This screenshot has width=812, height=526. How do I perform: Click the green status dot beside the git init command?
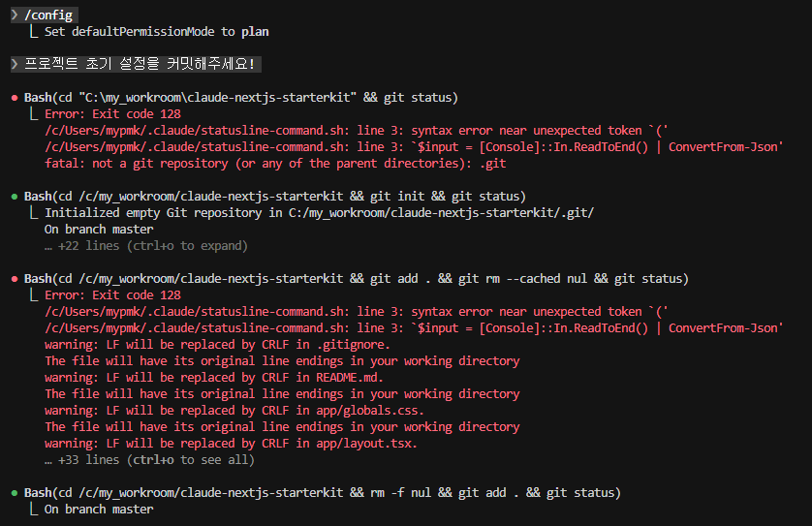click(14, 197)
